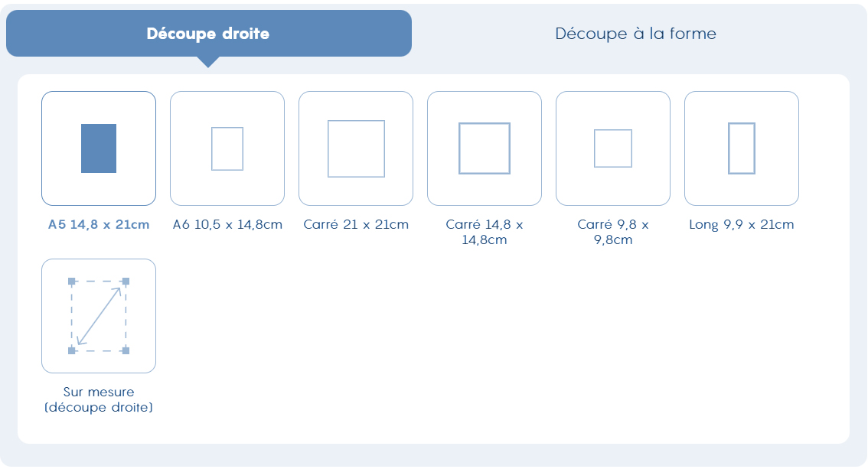Click the 'Carré 9,8 x 9,8cm' text label

[613, 232]
